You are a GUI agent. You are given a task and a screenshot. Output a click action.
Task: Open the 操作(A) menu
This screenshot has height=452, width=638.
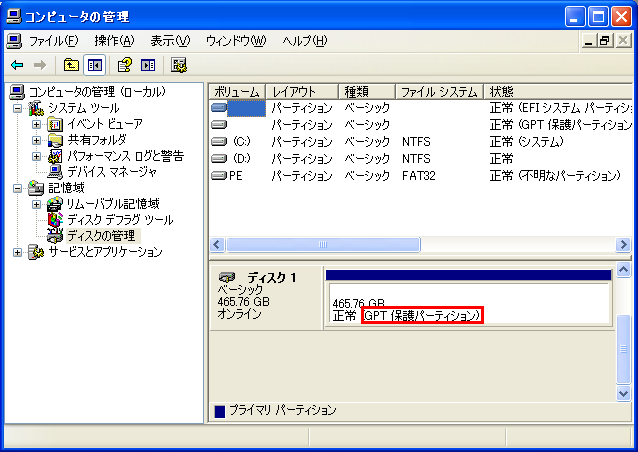click(114, 41)
